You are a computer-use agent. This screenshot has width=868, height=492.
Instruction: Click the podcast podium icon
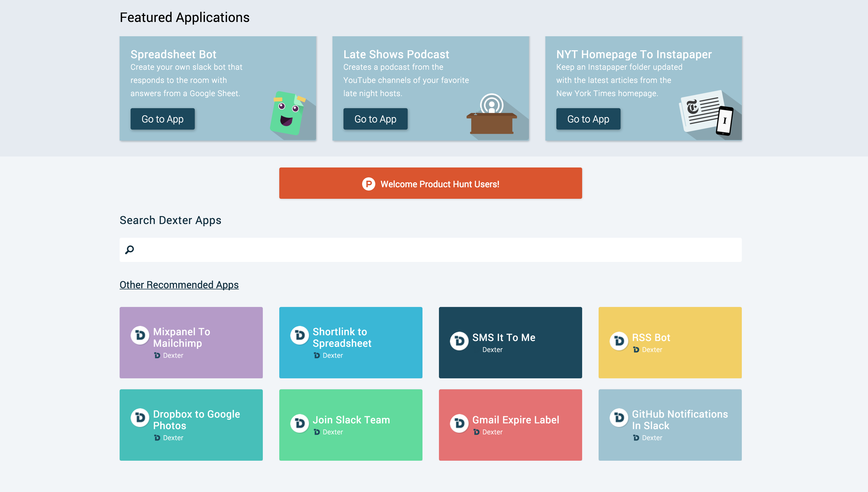pos(491,115)
